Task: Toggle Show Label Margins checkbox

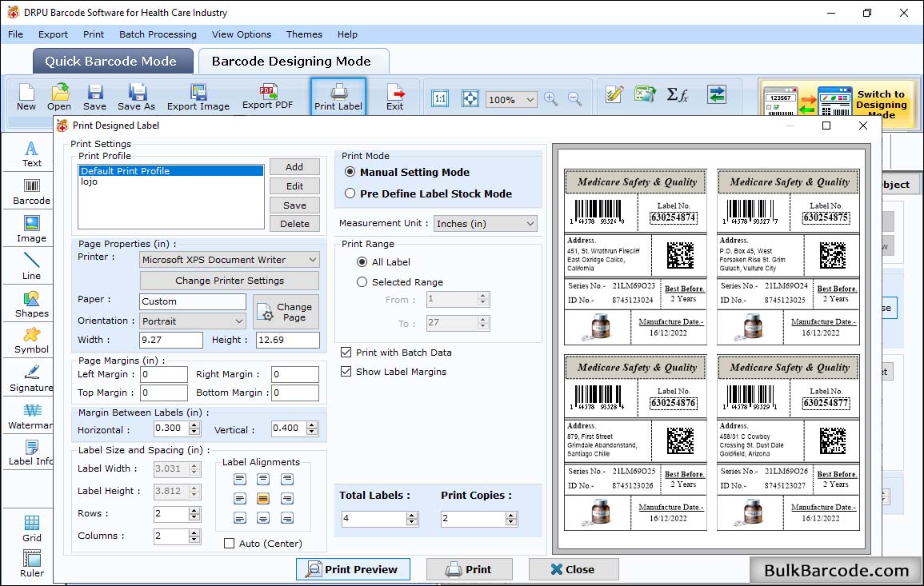Action: click(346, 372)
